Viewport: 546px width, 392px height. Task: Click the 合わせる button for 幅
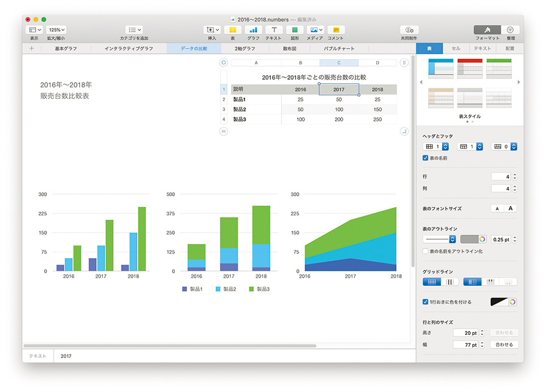(504, 344)
